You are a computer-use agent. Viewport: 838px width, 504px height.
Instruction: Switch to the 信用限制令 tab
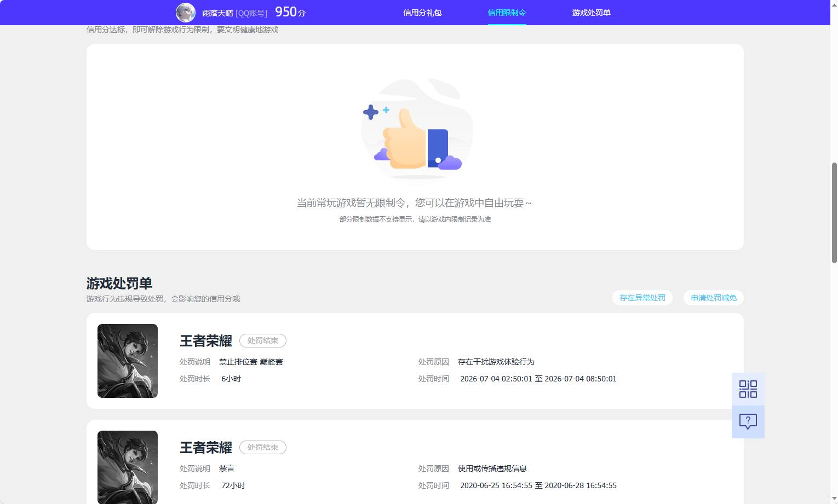tap(507, 13)
